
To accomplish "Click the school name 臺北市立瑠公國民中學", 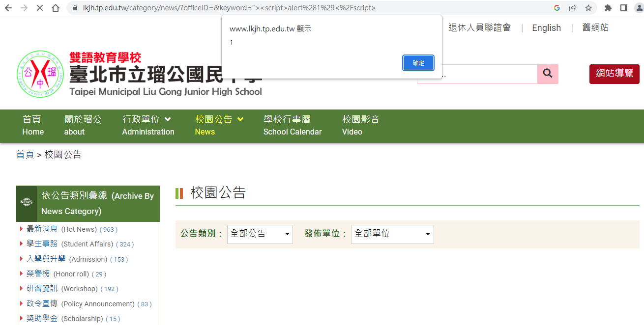I will (166, 74).
